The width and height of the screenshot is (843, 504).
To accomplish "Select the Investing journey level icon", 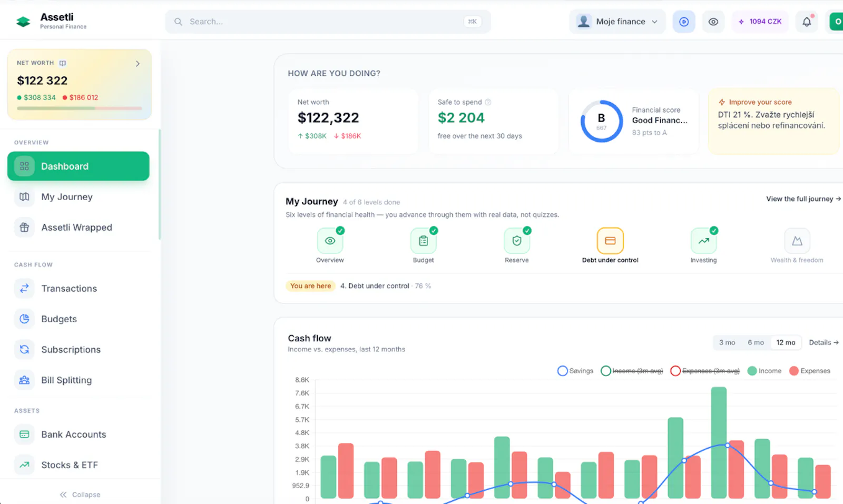I will (704, 241).
